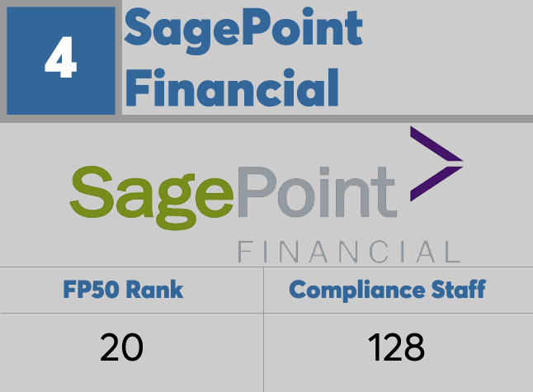Select the FP50 rank value 20

click(x=121, y=347)
